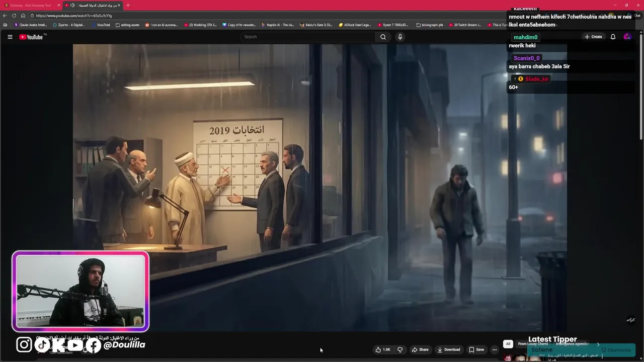Open first recommended video thumbnail
This screenshot has width=644, height=362.
point(524,357)
